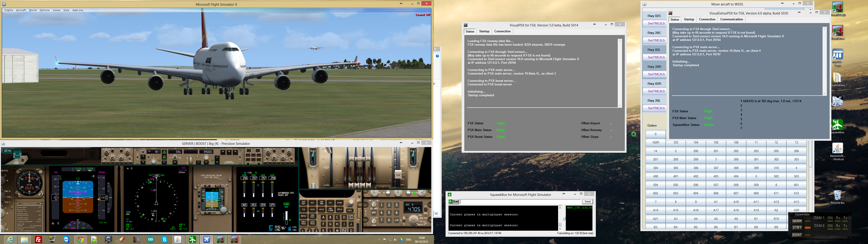868x244 pixels.
Task: Click the Send button in SquawkBox
Action: (x=587, y=202)
